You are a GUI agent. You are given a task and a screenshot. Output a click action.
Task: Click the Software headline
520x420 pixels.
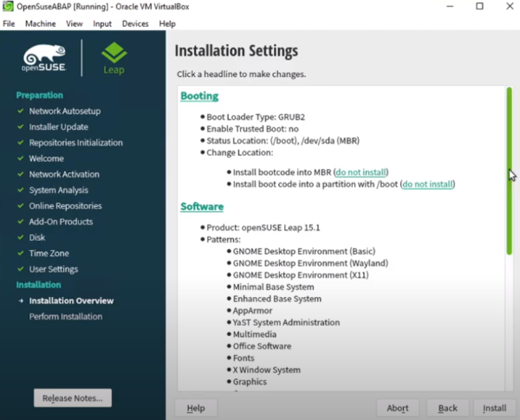[x=202, y=206]
